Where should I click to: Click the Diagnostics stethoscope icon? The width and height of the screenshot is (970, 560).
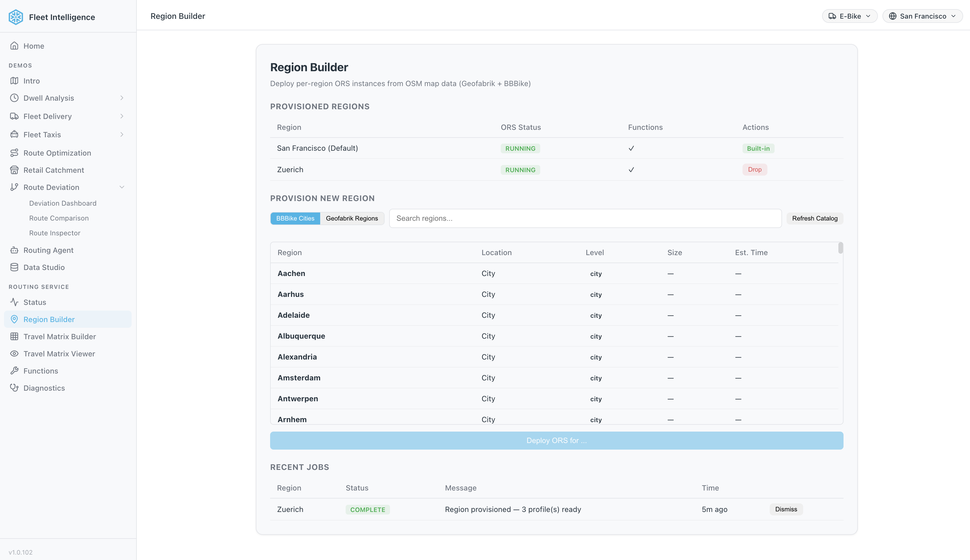point(14,388)
